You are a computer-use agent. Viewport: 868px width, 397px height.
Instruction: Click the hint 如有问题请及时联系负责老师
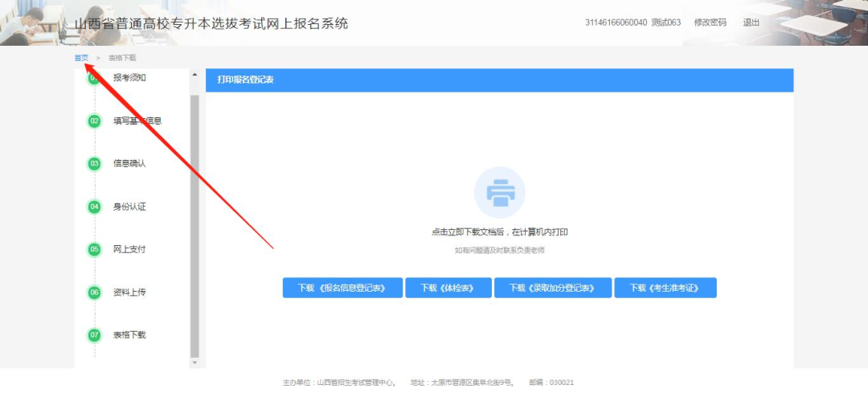(x=499, y=251)
